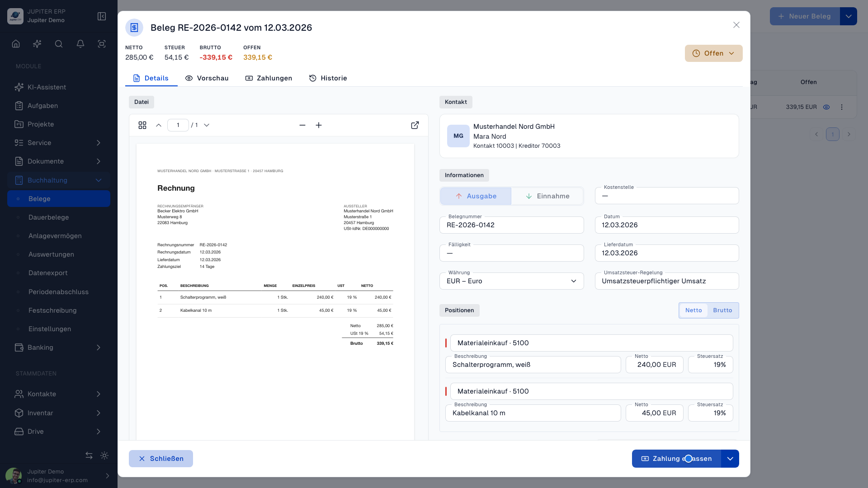Click the Neuer Beleg button
This screenshot has width=868, height=488.
805,16
